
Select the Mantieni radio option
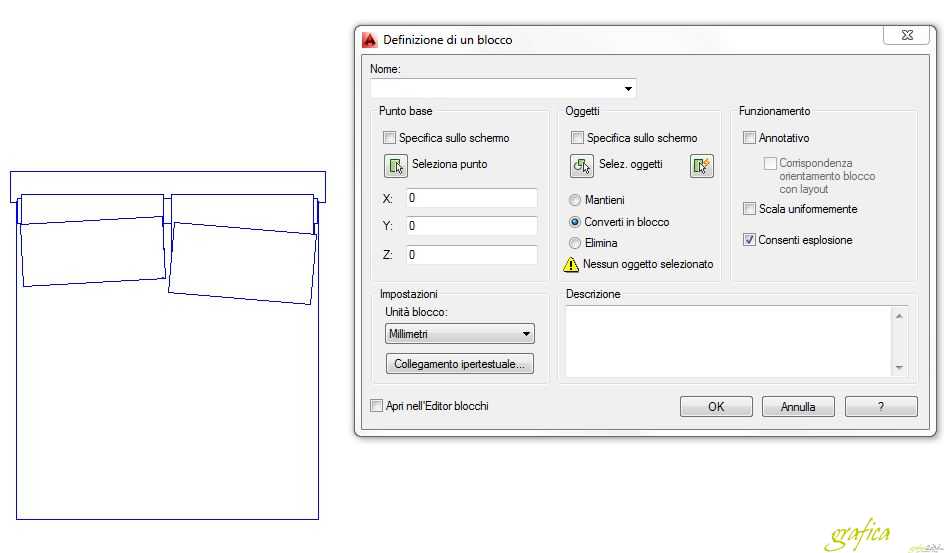[x=575, y=200]
